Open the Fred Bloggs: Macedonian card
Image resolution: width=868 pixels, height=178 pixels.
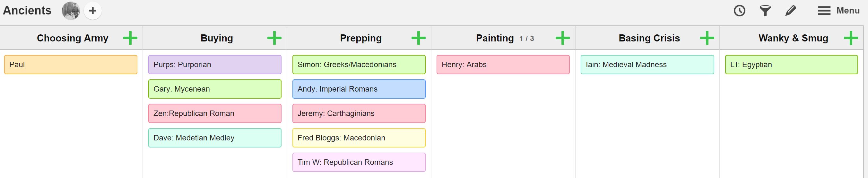[x=359, y=138]
